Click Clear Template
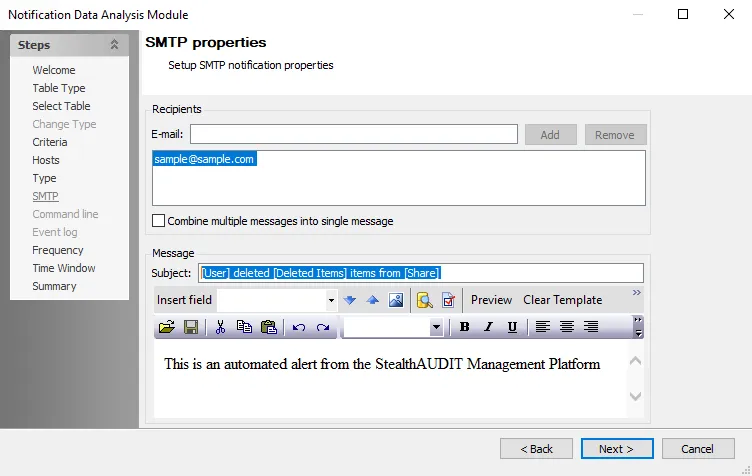 563,300
